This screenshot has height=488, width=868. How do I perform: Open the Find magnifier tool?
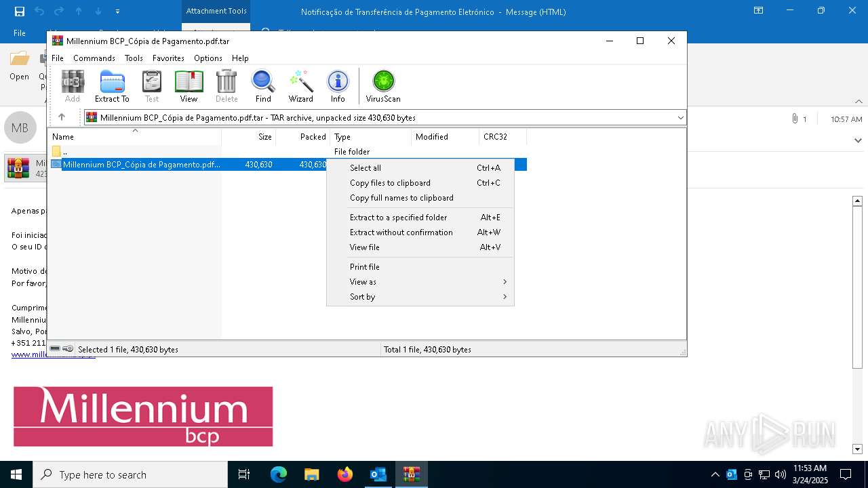coord(263,86)
